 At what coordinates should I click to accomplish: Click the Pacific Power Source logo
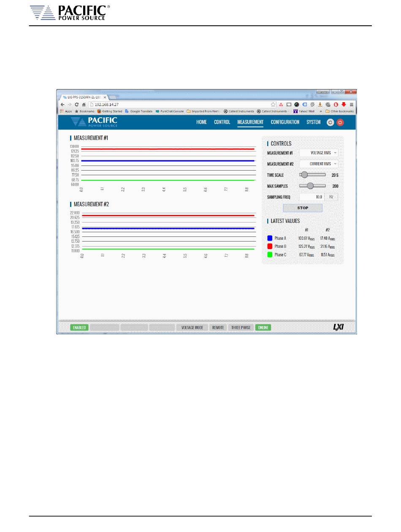94,122
